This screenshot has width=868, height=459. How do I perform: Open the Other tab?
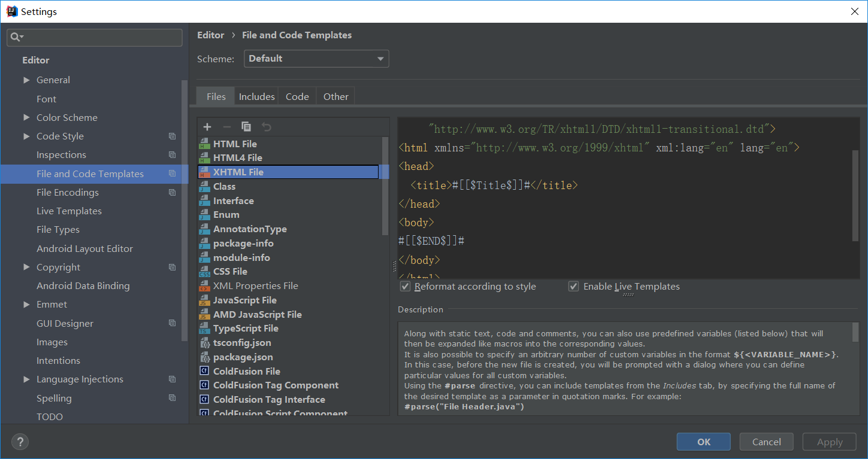(335, 96)
